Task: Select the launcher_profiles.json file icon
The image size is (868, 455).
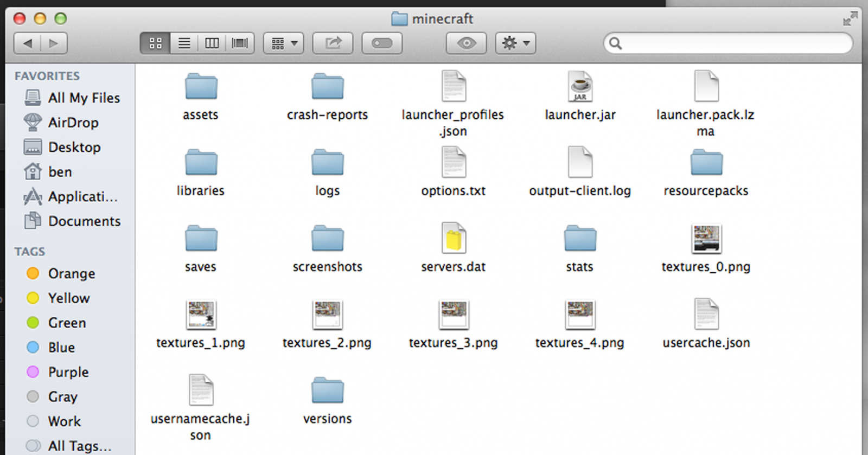Action: click(454, 86)
